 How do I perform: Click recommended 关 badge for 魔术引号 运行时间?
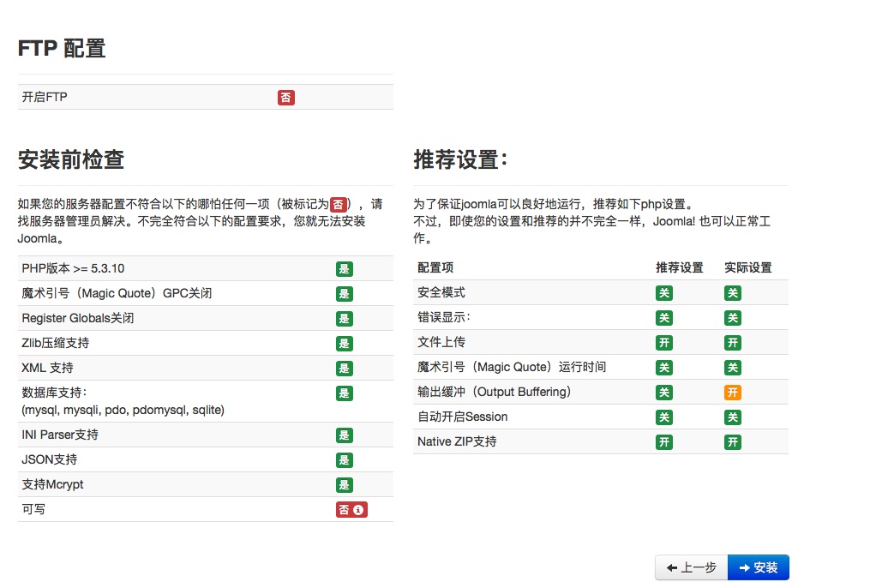pos(663,368)
